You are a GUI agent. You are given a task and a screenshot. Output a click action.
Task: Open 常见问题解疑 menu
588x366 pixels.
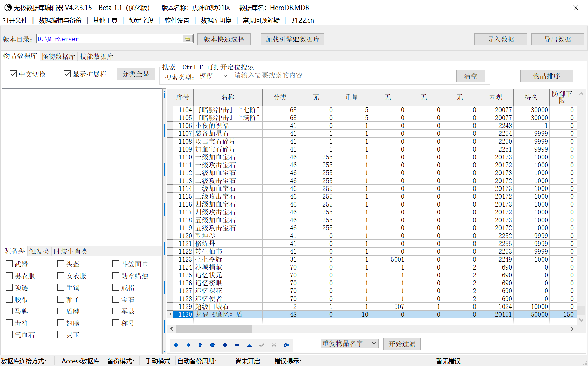[x=261, y=21]
